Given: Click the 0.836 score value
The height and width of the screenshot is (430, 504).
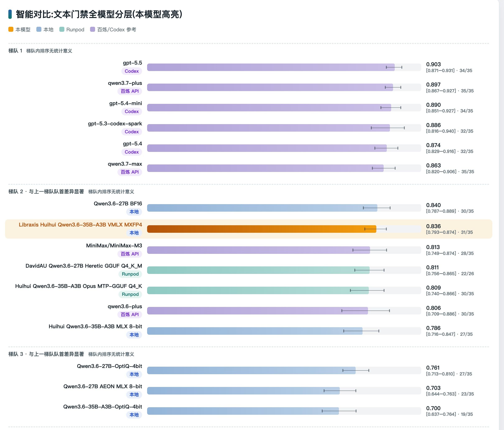Looking at the screenshot, I should click(x=433, y=226).
